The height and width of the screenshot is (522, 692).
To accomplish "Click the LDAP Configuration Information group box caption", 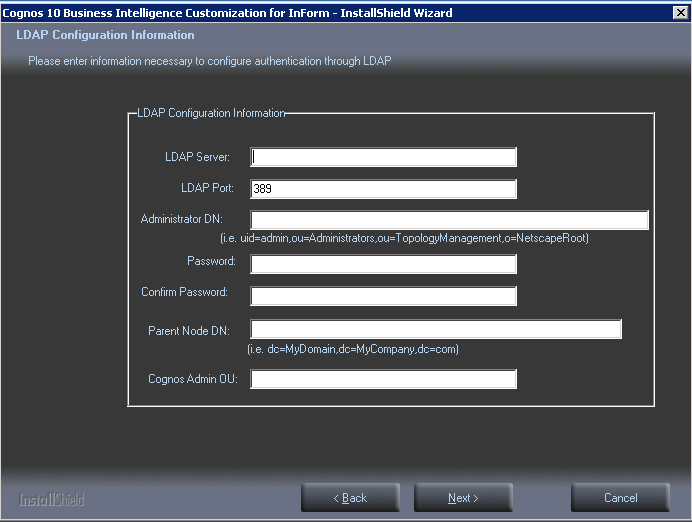I will 211,113.
